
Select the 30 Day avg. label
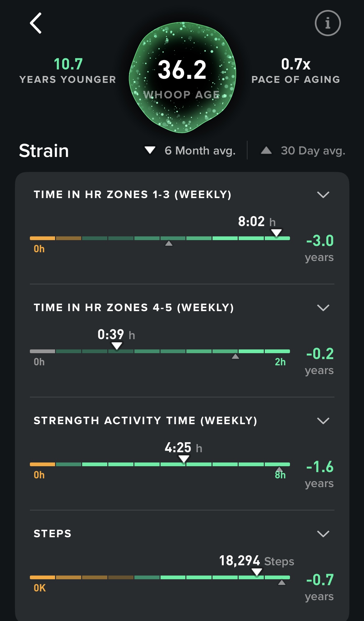click(313, 151)
